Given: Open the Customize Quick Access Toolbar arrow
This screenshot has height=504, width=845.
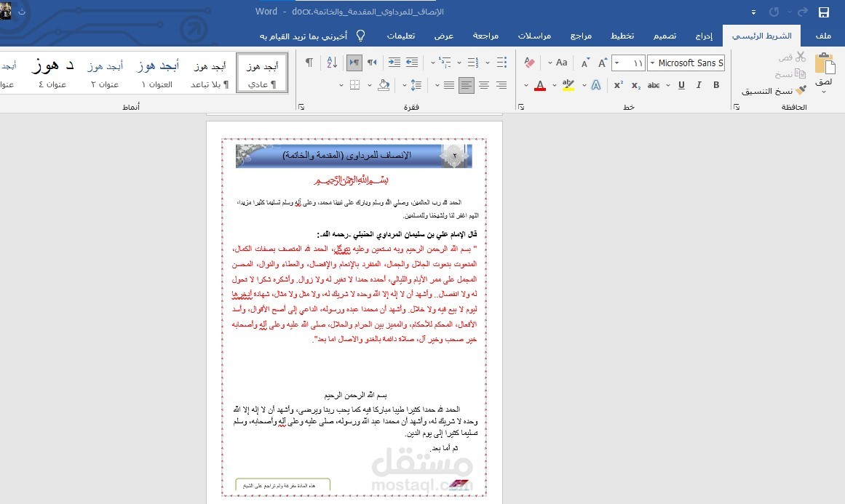Looking at the screenshot, I should click(x=753, y=12).
